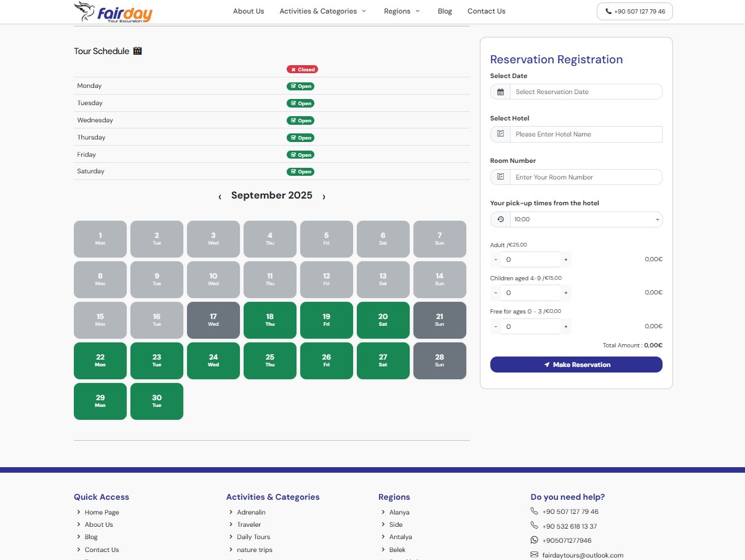Click the hotel icon beside hotel name field
745x560 pixels.
(x=500, y=134)
